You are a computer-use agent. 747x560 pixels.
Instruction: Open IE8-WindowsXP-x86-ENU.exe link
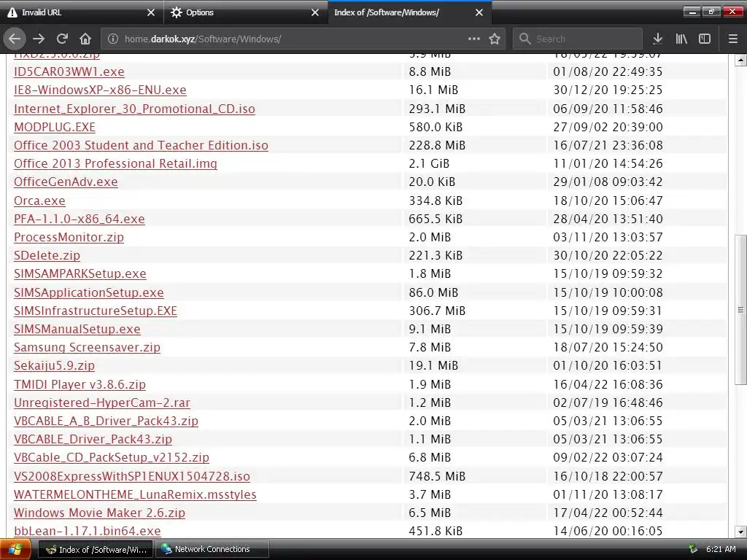point(100,90)
